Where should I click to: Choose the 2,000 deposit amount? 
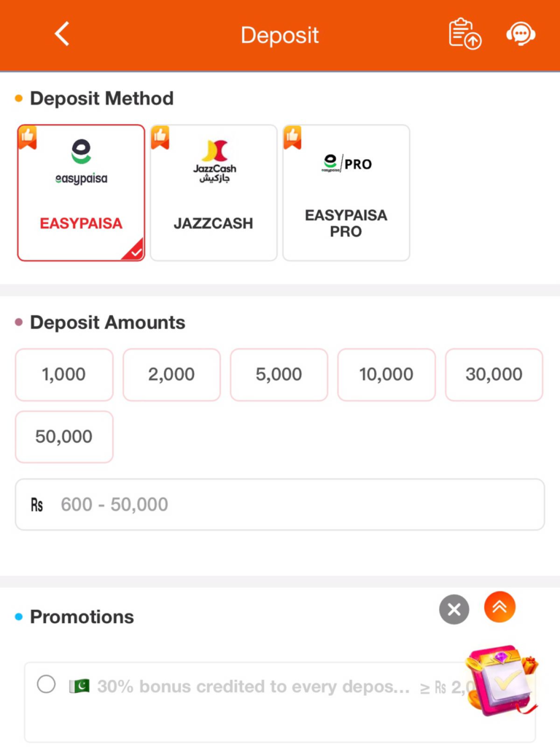click(x=171, y=374)
